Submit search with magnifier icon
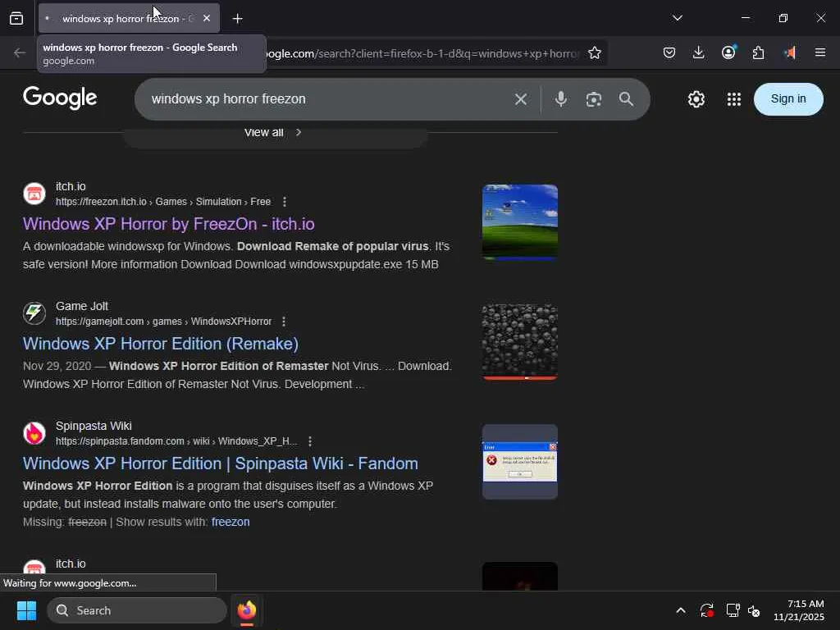840x630 pixels. point(626,99)
